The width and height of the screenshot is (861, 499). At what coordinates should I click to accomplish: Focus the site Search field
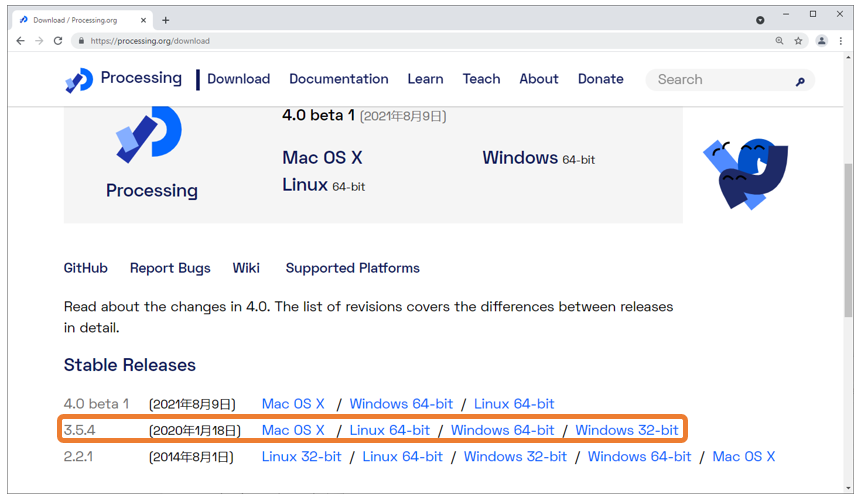[x=730, y=80]
